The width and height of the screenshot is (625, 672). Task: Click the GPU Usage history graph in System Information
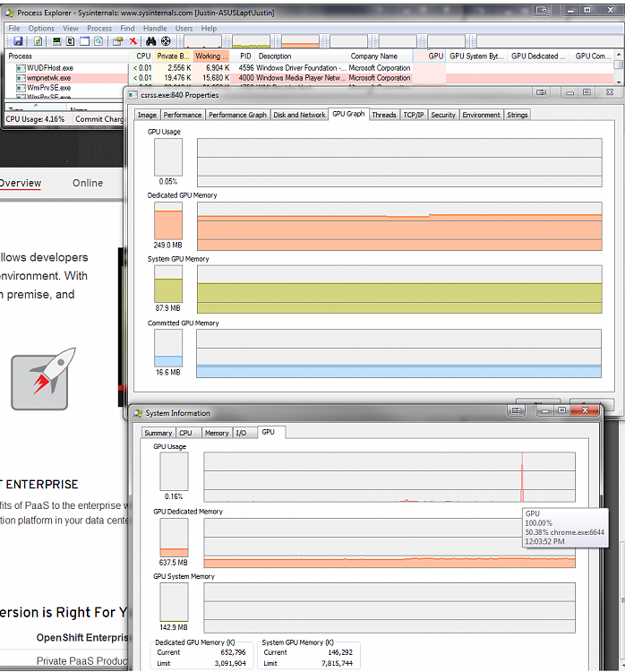(x=390, y=477)
